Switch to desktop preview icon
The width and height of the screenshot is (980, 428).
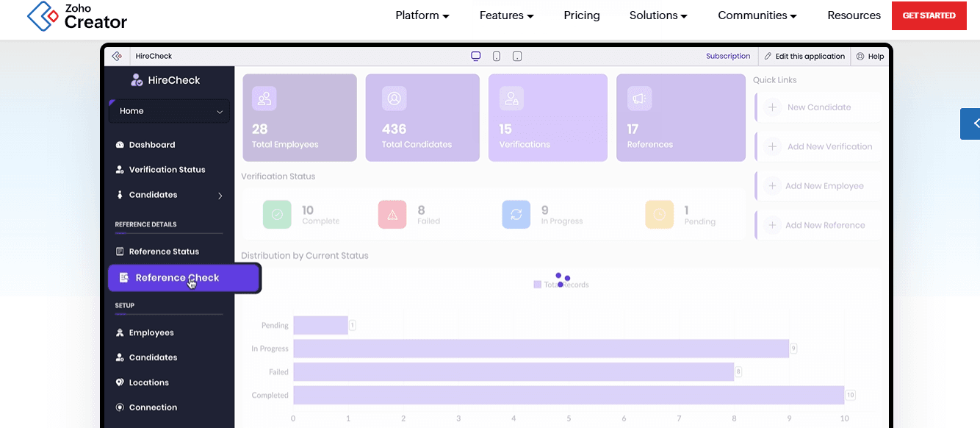point(476,56)
